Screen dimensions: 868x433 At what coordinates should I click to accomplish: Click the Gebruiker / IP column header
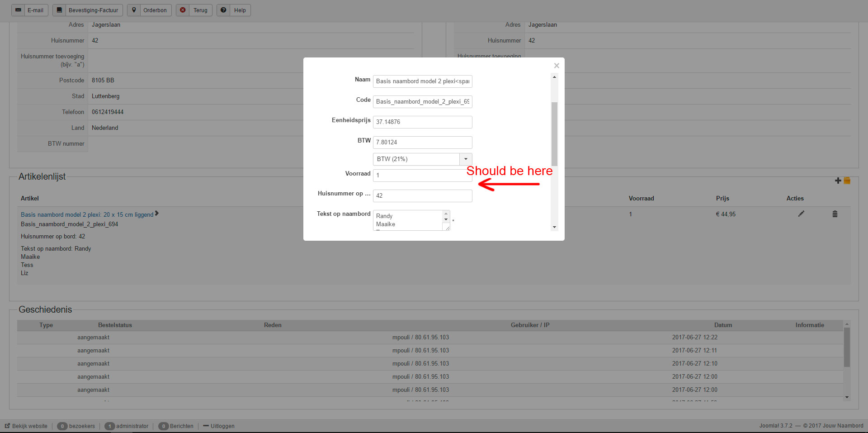[x=530, y=325]
